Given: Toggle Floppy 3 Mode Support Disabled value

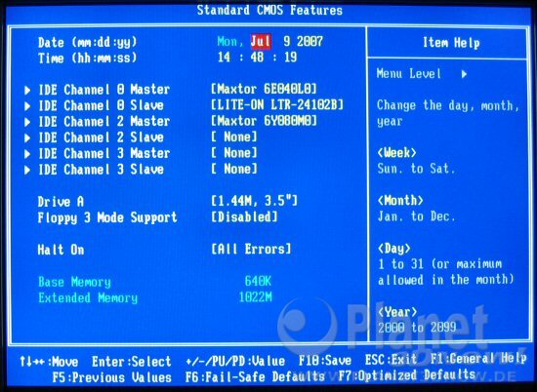Looking at the screenshot, I should point(244,216).
